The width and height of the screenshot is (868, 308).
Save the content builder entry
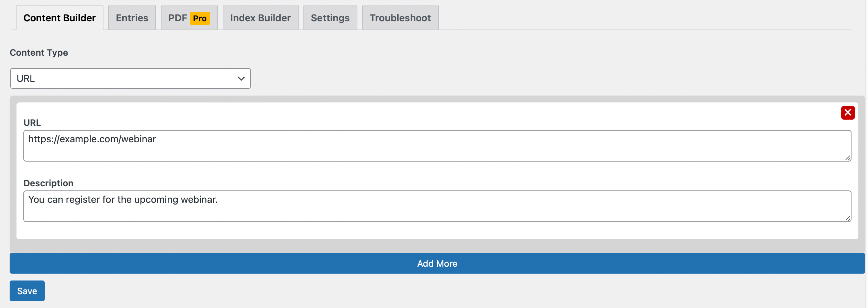click(x=27, y=291)
